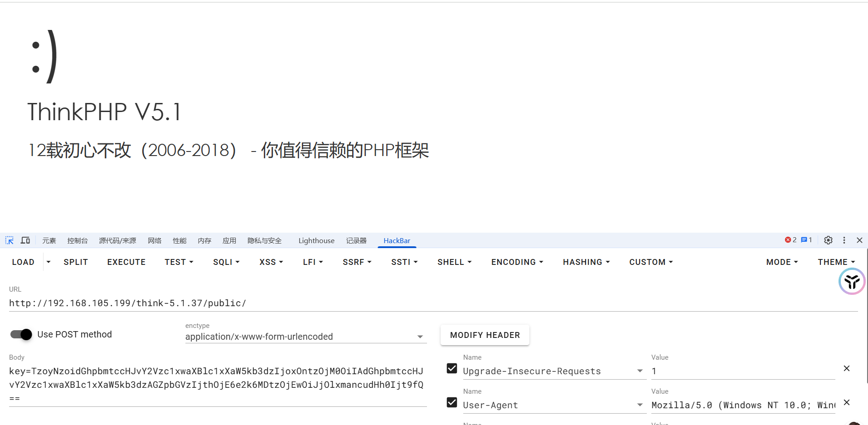The width and height of the screenshot is (868, 425).
Task: Switch to the 性能 tab
Action: (179, 240)
